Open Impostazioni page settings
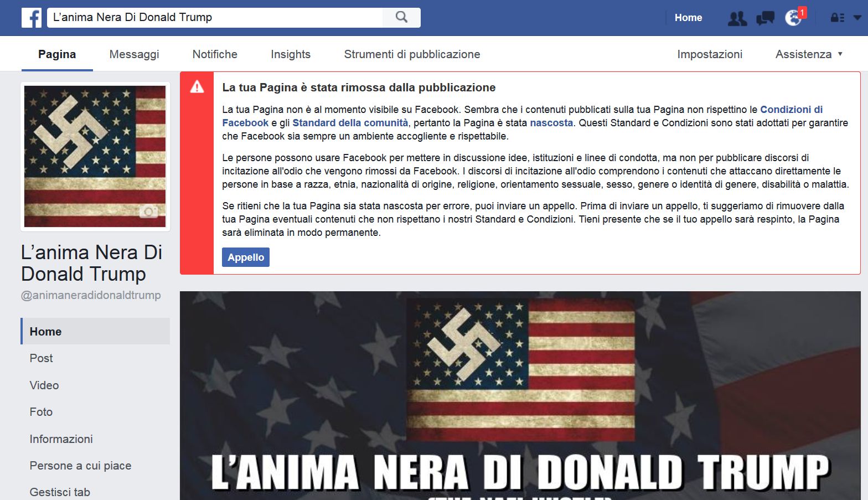 pyautogui.click(x=709, y=54)
